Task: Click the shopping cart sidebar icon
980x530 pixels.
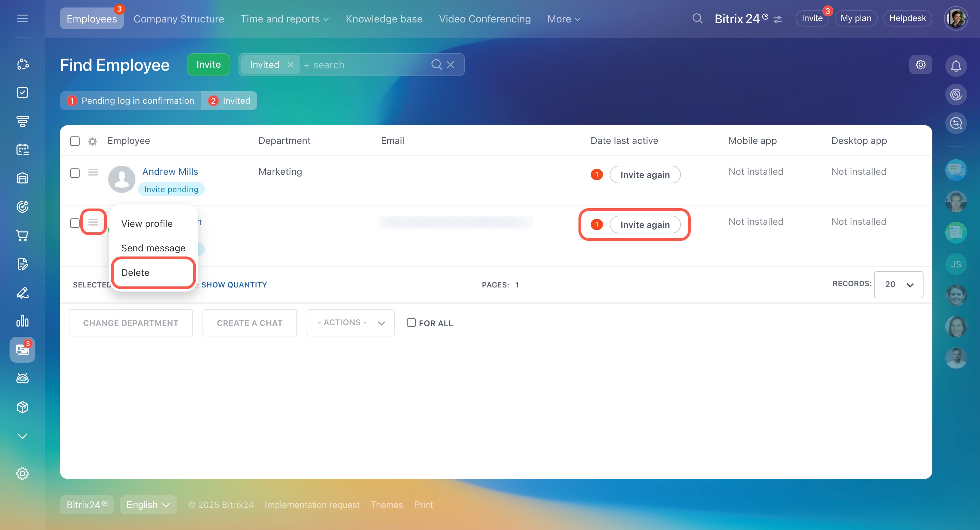Action: tap(22, 235)
